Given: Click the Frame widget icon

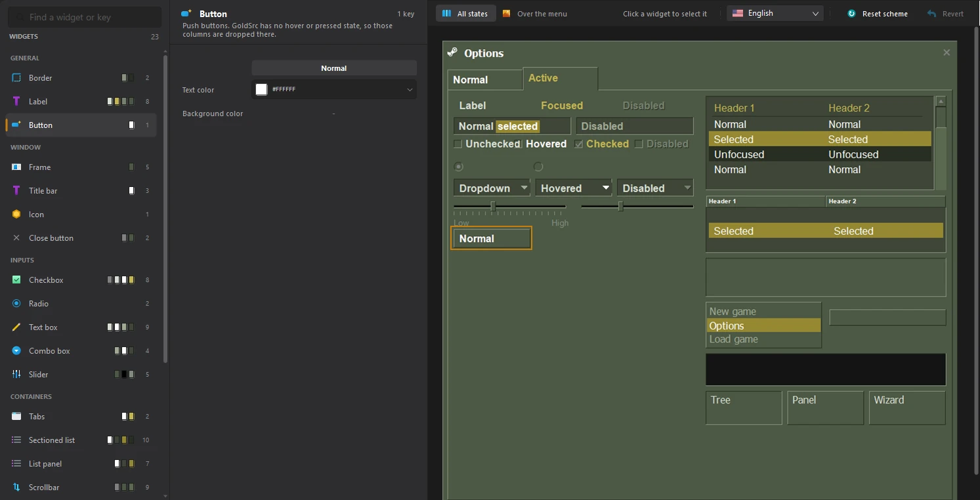Looking at the screenshot, I should tap(16, 167).
